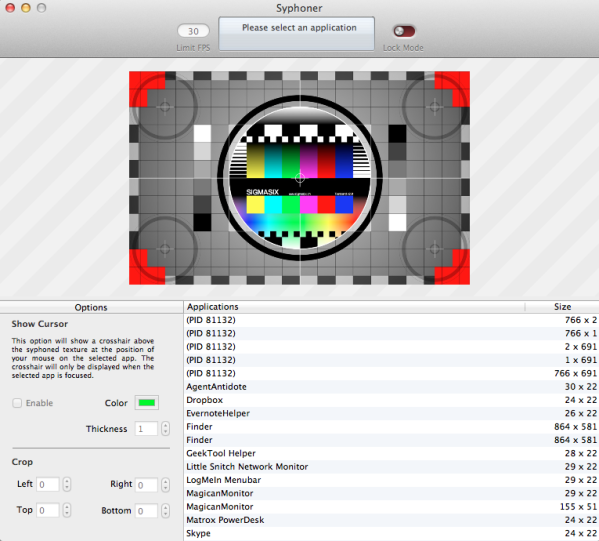The width and height of the screenshot is (599, 541).
Task: Click the Crop Right stepper
Action: [x=165, y=485]
